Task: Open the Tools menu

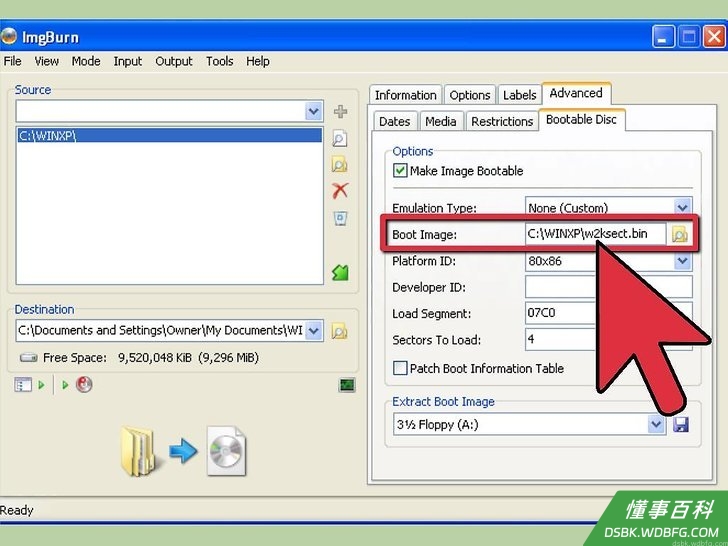Action: point(220,61)
